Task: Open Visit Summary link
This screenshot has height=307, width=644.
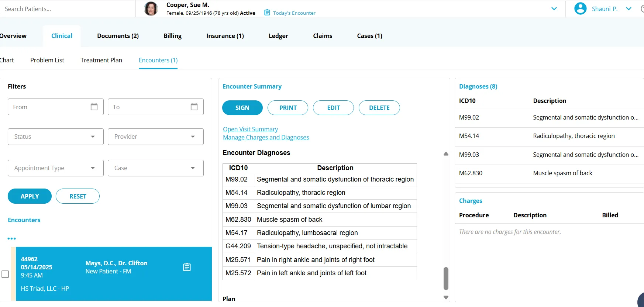Action: 250,129
